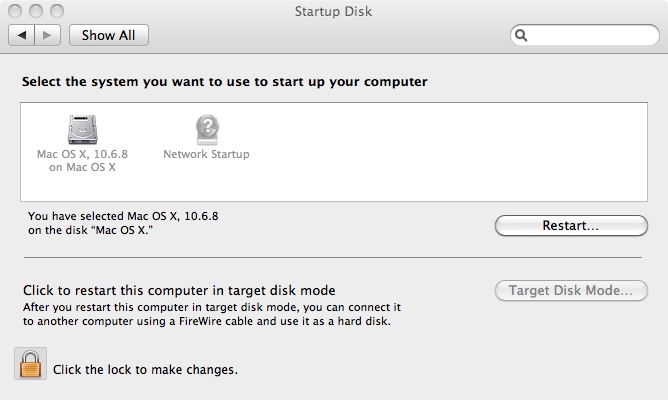Click the lock icon to make changes

pyautogui.click(x=31, y=365)
